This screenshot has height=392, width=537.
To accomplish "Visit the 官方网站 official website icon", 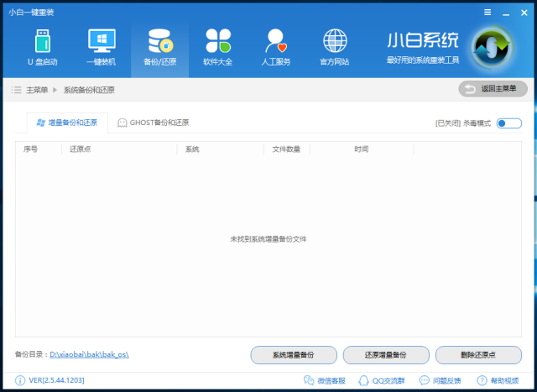I will (x=335, y=47).
